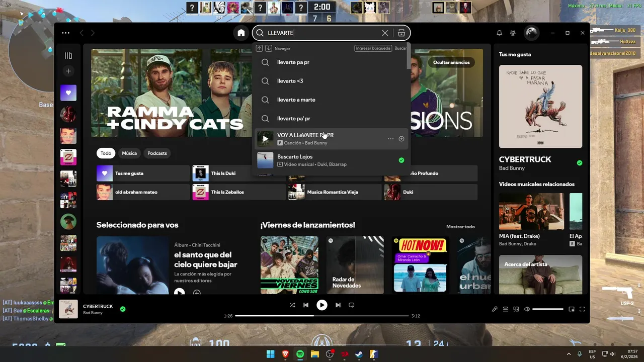Play 'el santo que del cielo quiere bajar' album
This screenshot has height=362, width=644.
coord(180,292)
